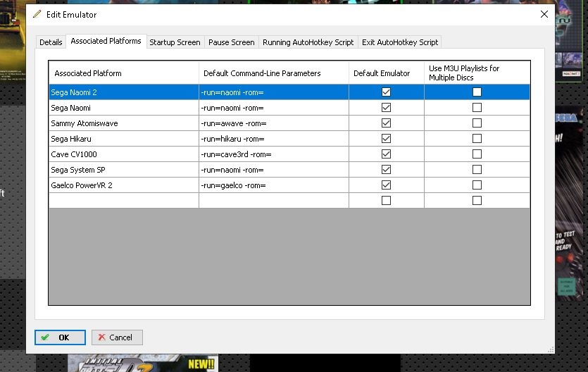Select the Sammy Atomiswave platform cell
588x372 pixels.
point(124,123)
